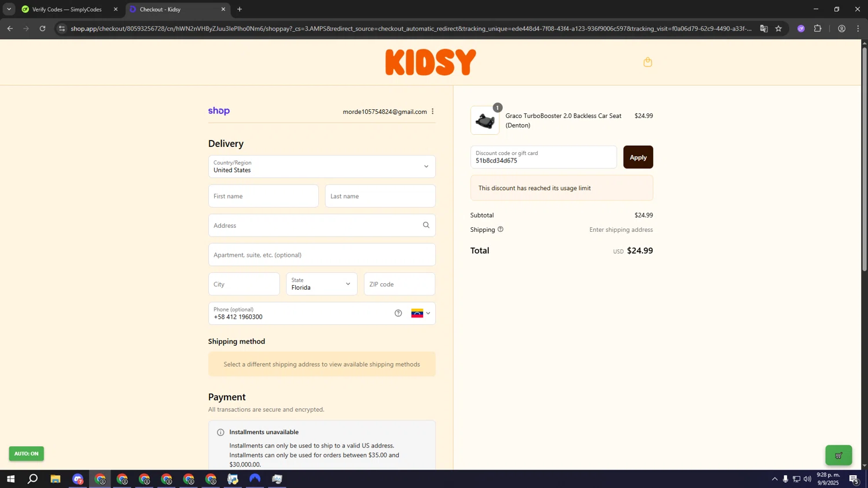Click the Total $24.99 amount

[640, 251]
